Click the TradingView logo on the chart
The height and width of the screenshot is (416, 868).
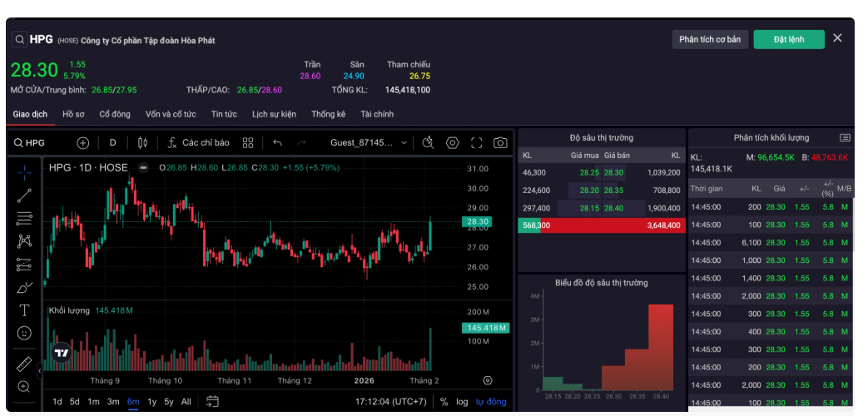tap(62, 353)
